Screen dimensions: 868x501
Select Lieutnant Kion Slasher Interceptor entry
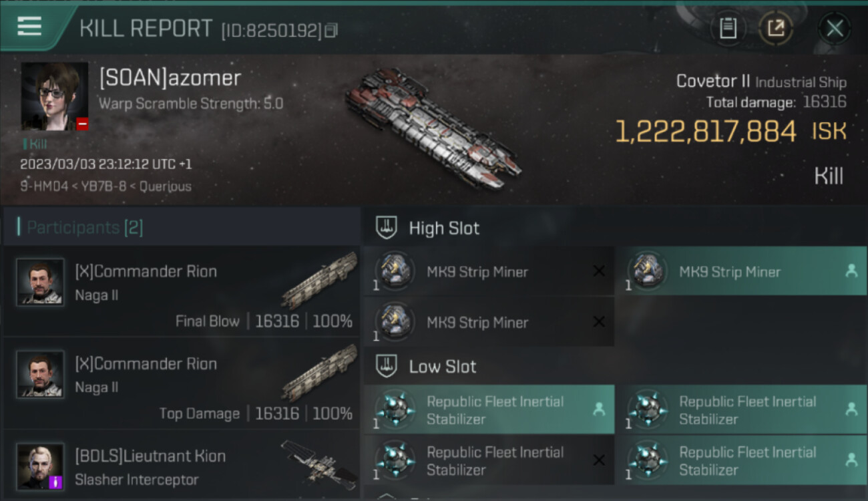pyautogui.click(x=181, y=467)
